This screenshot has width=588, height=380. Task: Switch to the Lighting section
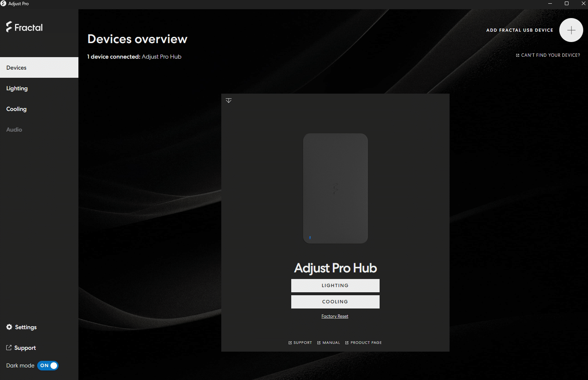[17, 88]
